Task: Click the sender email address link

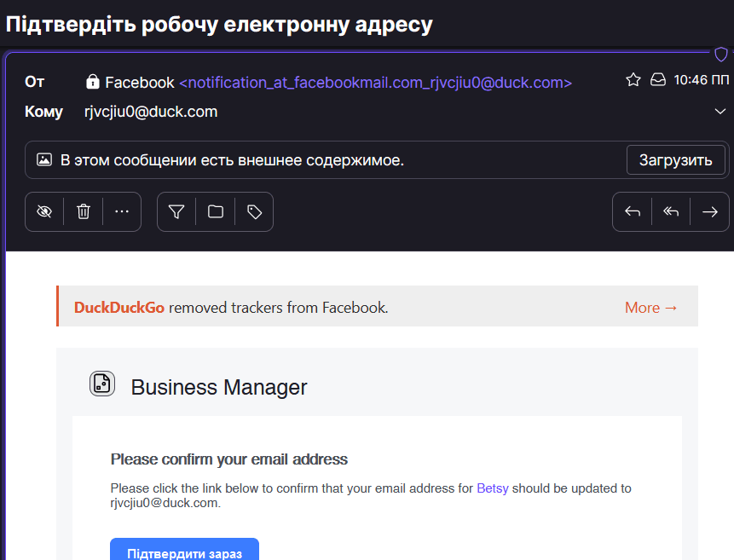Action: [375, 83]
